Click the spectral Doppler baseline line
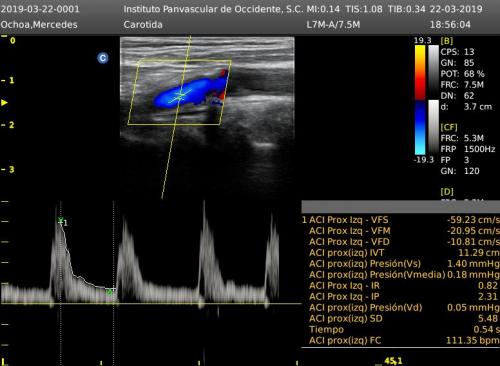500x366 pixels. 151,303
